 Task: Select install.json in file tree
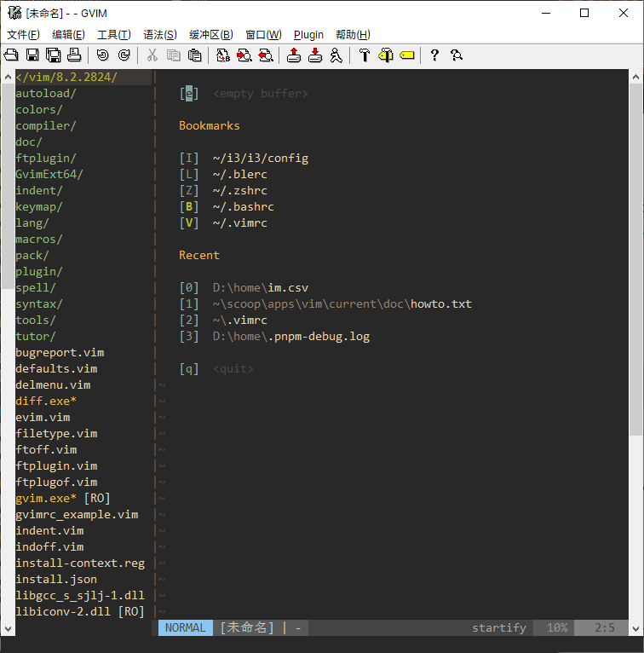click(x=56, y=580)
